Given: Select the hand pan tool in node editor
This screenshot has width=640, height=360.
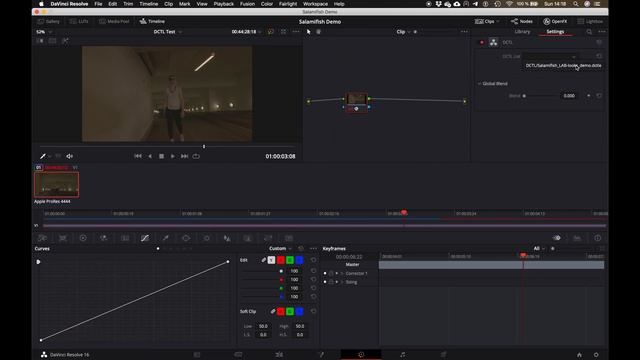Looking at the screenshot, I should (x=318, y=32).
